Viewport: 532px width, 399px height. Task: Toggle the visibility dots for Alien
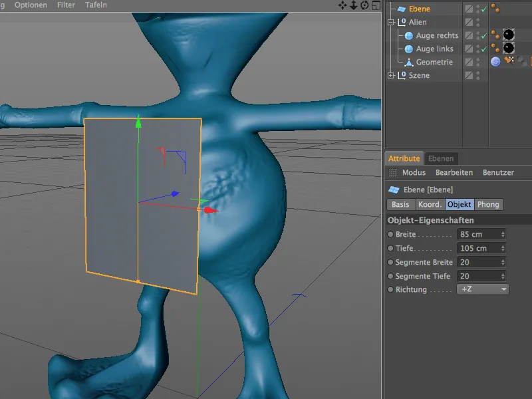(477, 22)
